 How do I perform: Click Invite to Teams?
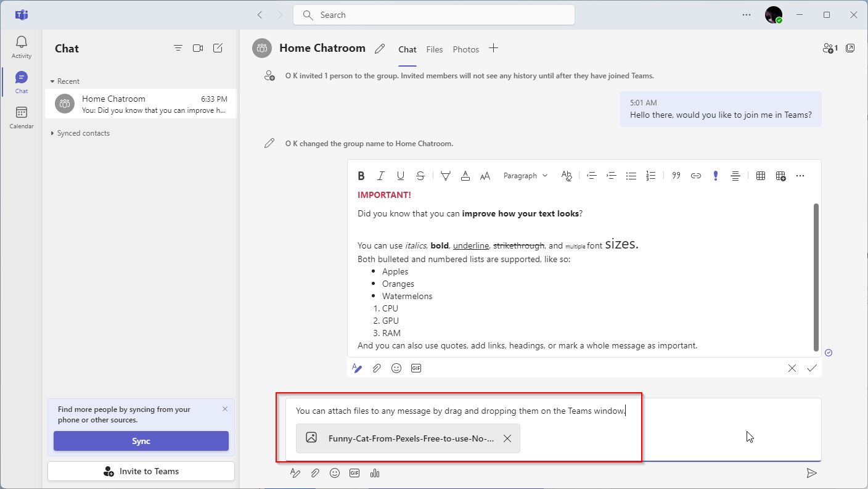141,471
